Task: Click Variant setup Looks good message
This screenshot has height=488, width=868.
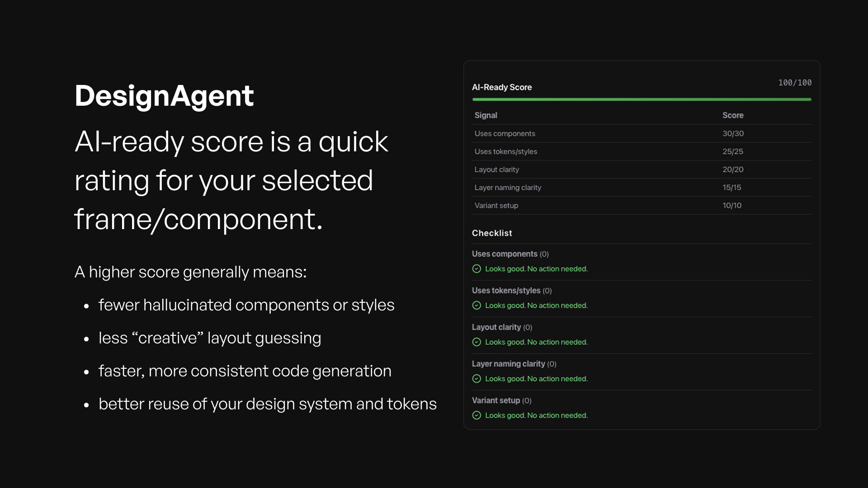Action: (536, 415)
